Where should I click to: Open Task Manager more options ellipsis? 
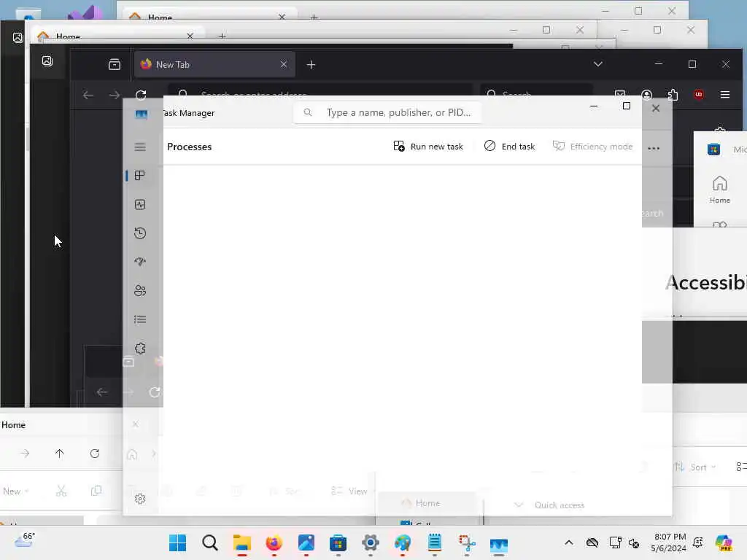pos(654,148)
